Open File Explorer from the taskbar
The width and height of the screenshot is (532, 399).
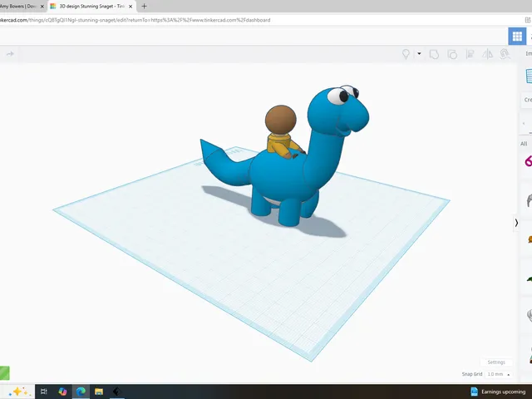coord(99,392)
